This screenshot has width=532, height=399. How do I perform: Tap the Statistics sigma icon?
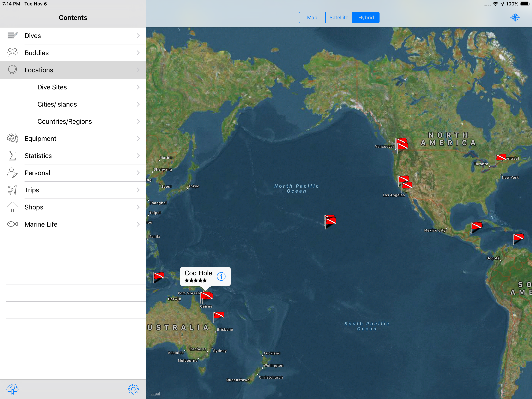tap(12, 156)
